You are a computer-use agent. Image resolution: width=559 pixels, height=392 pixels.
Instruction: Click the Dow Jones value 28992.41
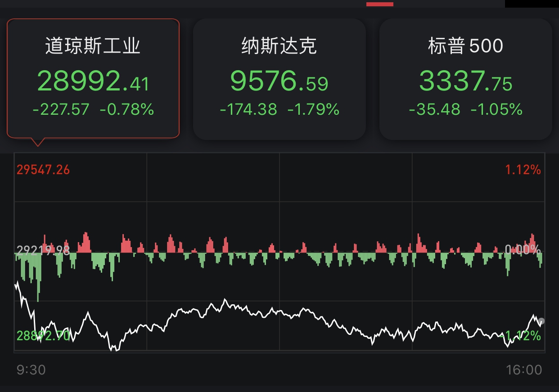click(93, 82)
